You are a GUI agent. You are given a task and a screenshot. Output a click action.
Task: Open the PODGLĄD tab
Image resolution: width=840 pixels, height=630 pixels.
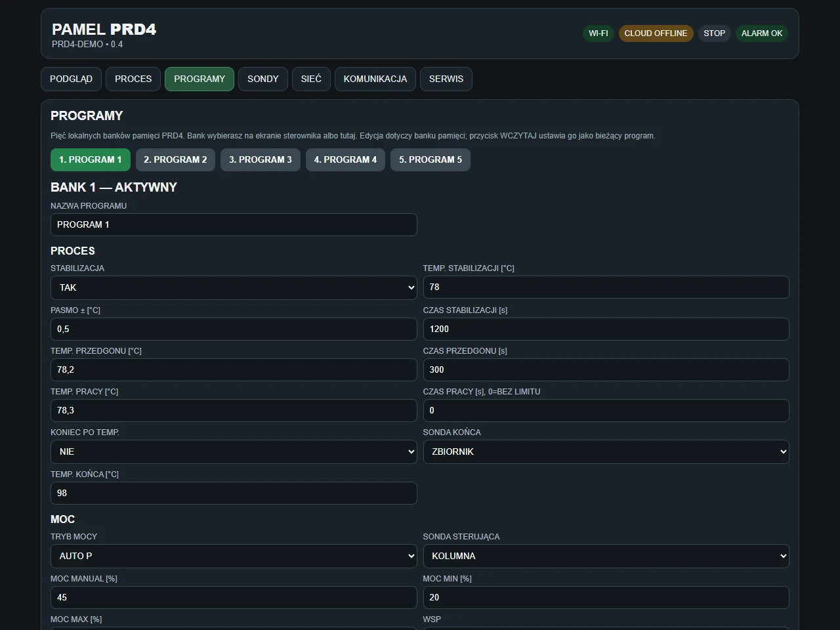tap(71, 79)
